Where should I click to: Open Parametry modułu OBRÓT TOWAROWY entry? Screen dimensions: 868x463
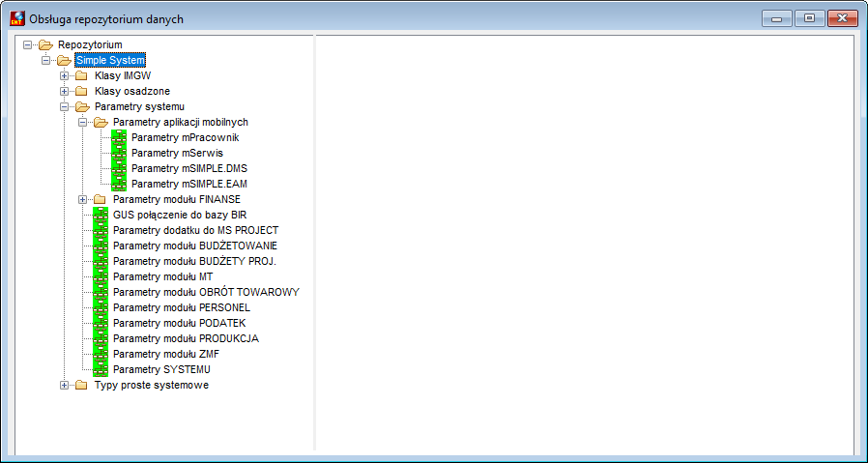(206, 293)
